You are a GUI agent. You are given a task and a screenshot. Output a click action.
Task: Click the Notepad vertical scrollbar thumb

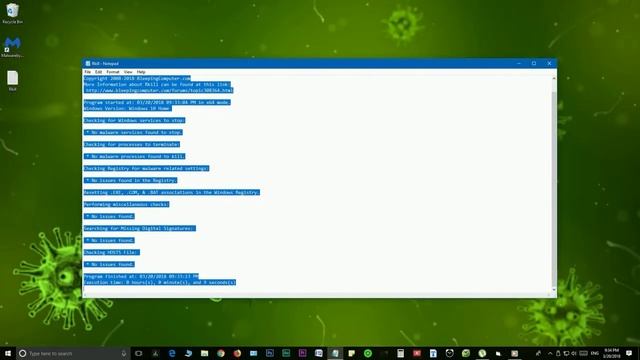[x=553, y=189]
